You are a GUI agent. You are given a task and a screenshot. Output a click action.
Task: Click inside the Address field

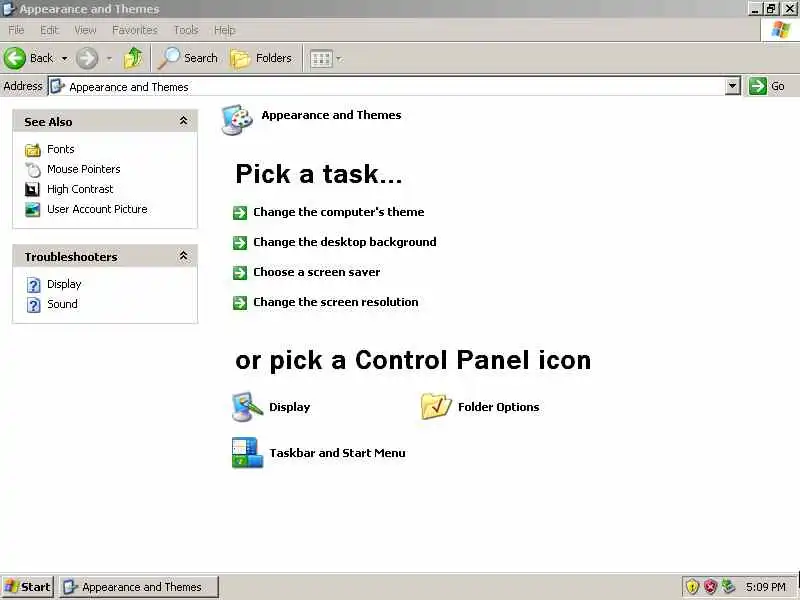387,86
